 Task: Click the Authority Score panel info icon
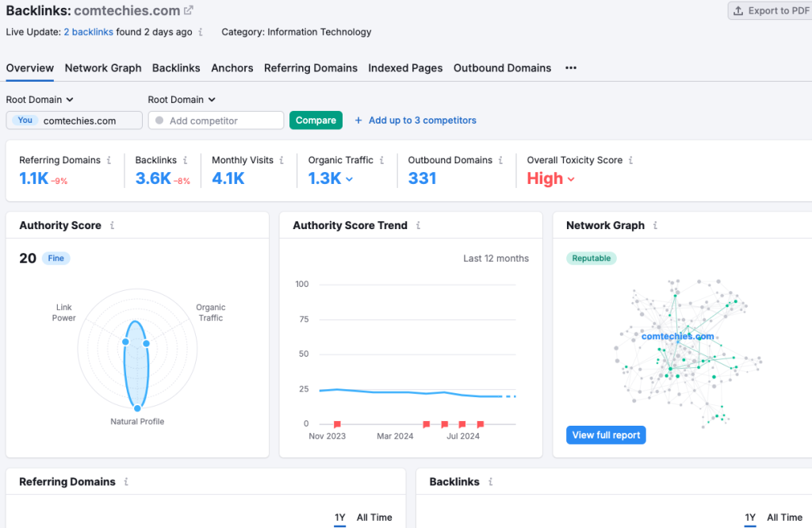click(x=113, y=226)
